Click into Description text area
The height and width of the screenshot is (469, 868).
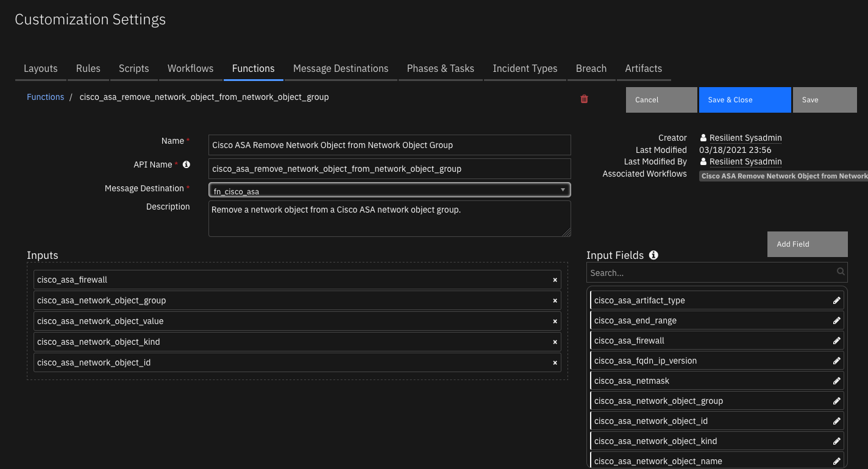390,219
